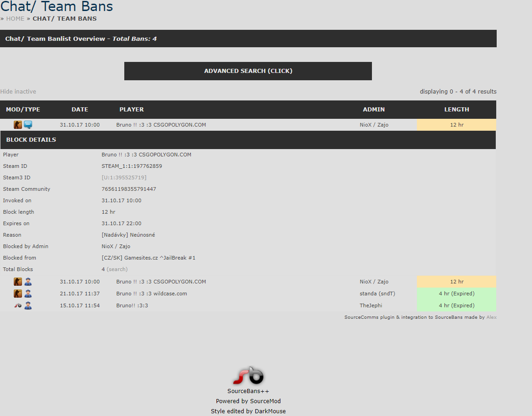Viewport: 532px width, 416px height.
Task: Click the (search) link beside Total Blocks
Action: (x=117, y=269)
